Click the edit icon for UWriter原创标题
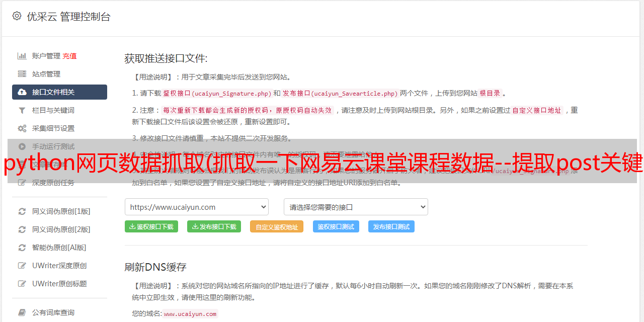The width and height of the screenshot is (644, 322). 22,284
